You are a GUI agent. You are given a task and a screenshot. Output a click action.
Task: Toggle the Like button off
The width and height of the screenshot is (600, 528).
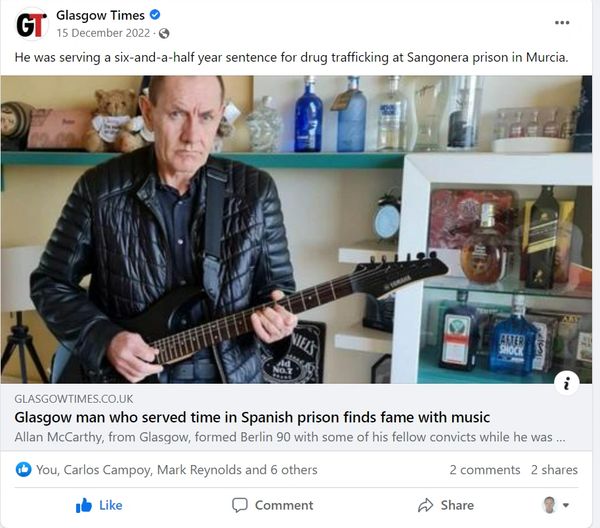tap(99, 505)
